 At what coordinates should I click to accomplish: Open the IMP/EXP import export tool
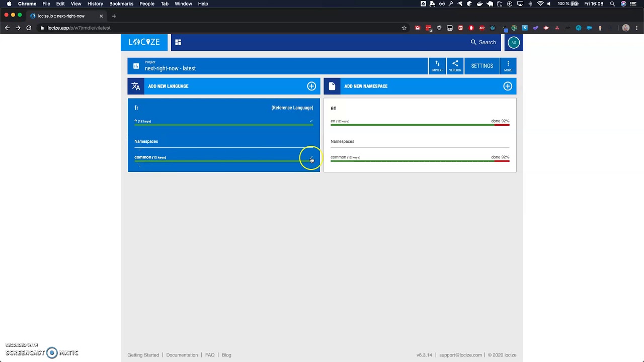(437, 66)
